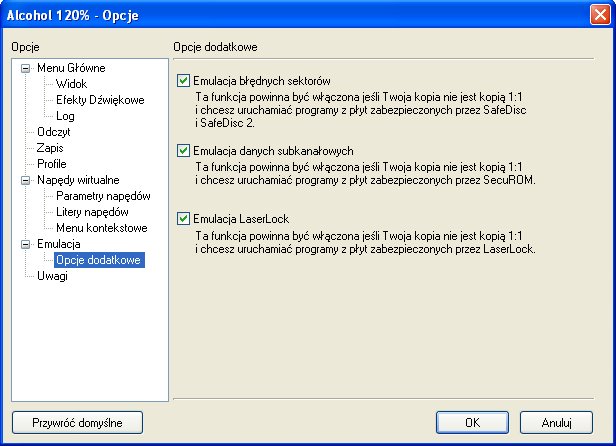Image resolution: width=616 pixels, height=446 pixels.
Task: Select the Uwagi tree item
Action: pos(52,276)
